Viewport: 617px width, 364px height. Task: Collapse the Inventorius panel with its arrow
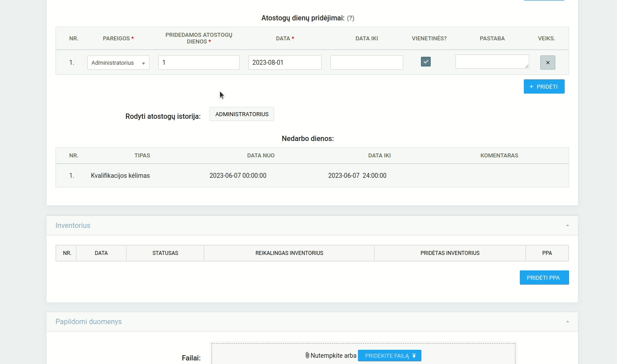click(567, 226)
